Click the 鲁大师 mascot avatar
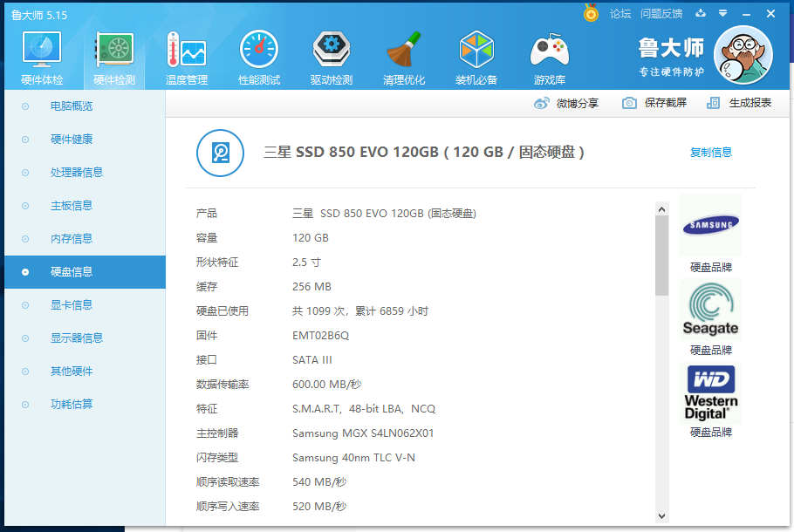This screenshot has width=794, height=532. pos(743,55)
